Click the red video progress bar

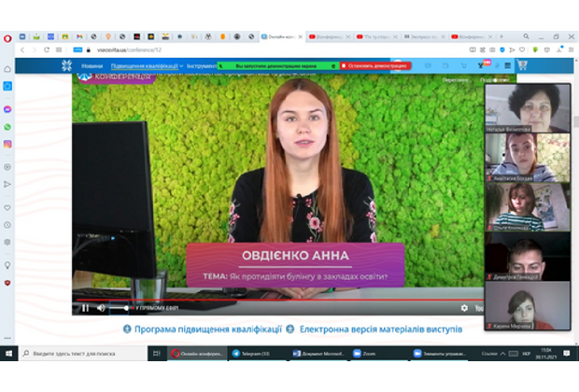point(279,300)
